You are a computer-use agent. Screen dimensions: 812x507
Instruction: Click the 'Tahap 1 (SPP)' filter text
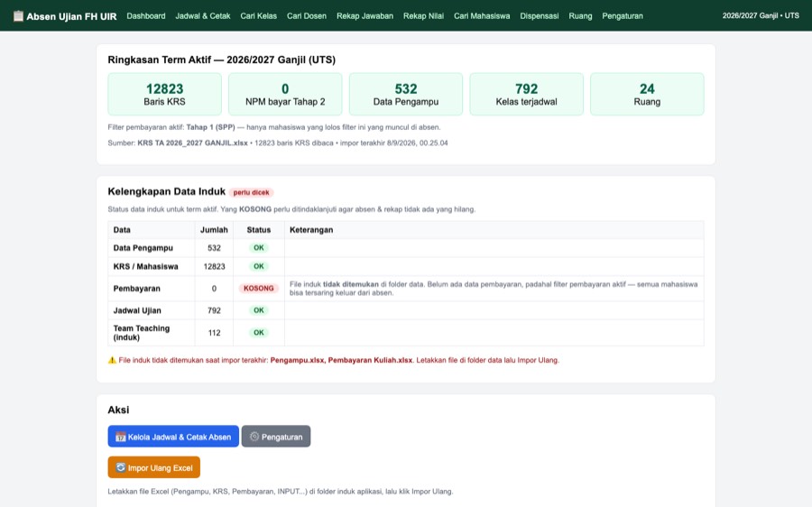[x=210, y=127]
